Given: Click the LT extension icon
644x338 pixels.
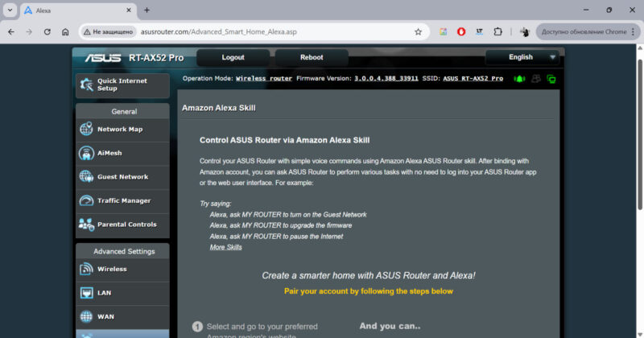Looking at the screenshot, I should click(x=479, y=31).
